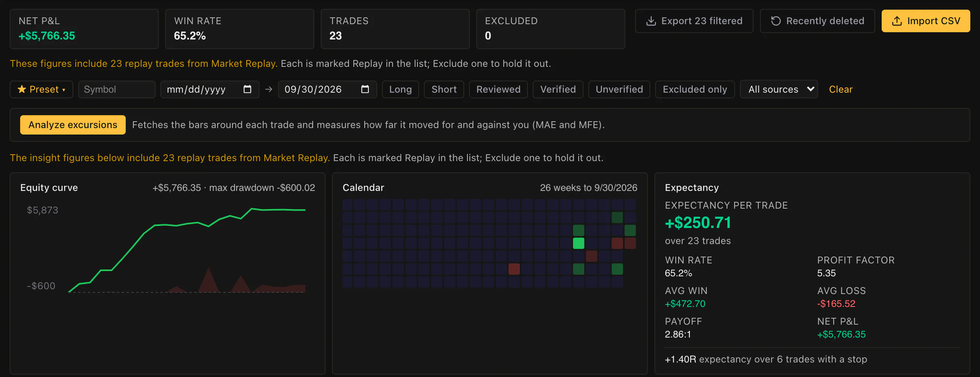
Task: Toggle the Excluded only filter
Action: click(695, 89)
